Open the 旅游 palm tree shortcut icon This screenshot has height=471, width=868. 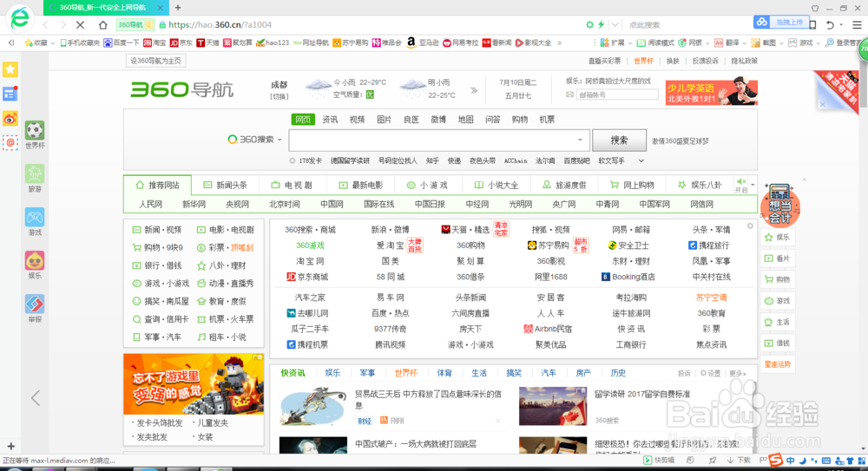[35, 173]
